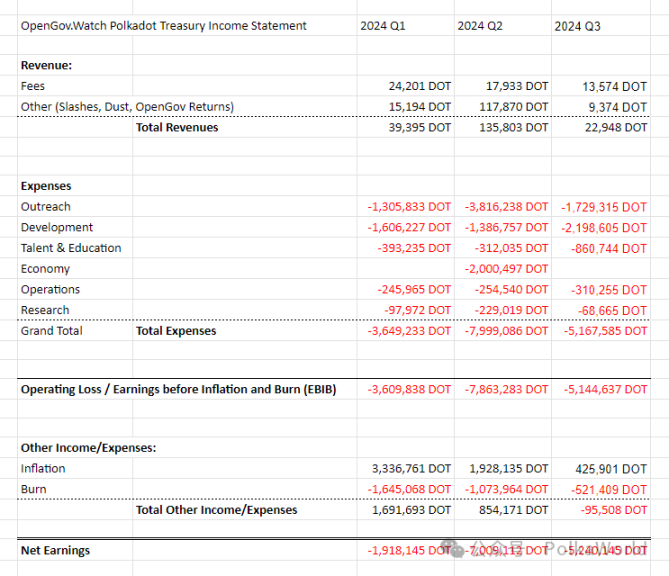This screenshot has width=669, height=576.
Task: Click the 'Net Earnings' row label
Action: [x=55, y=550]
